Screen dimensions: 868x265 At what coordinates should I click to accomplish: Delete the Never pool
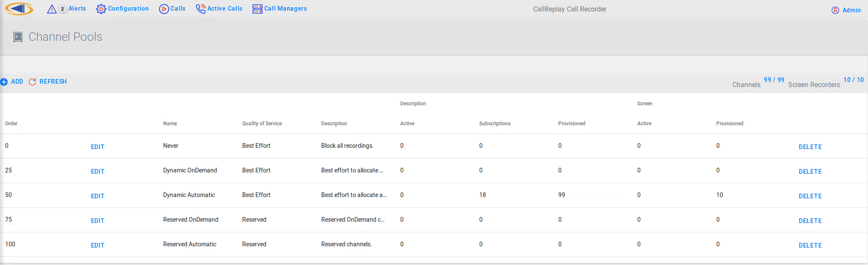810,147
